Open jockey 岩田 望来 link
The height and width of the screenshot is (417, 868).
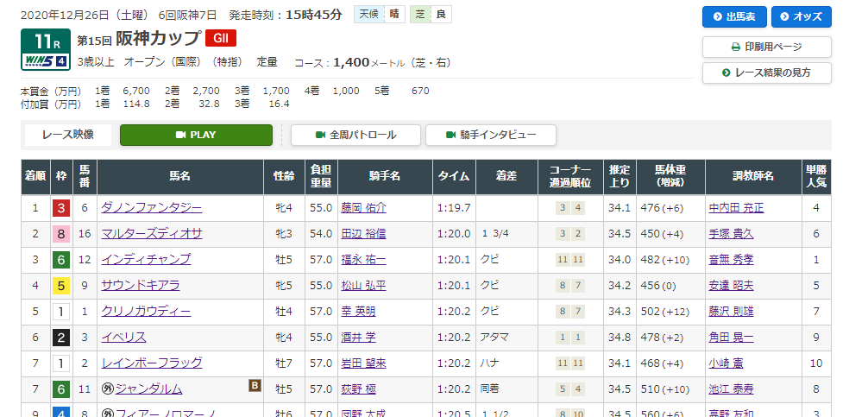[x=364, y=363]
